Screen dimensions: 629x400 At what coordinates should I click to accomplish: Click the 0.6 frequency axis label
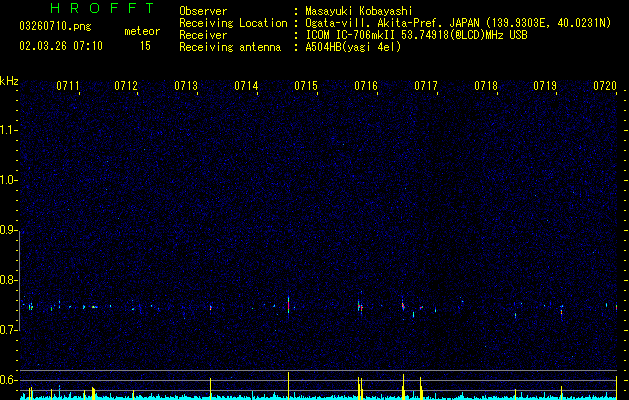coord(9,380)
